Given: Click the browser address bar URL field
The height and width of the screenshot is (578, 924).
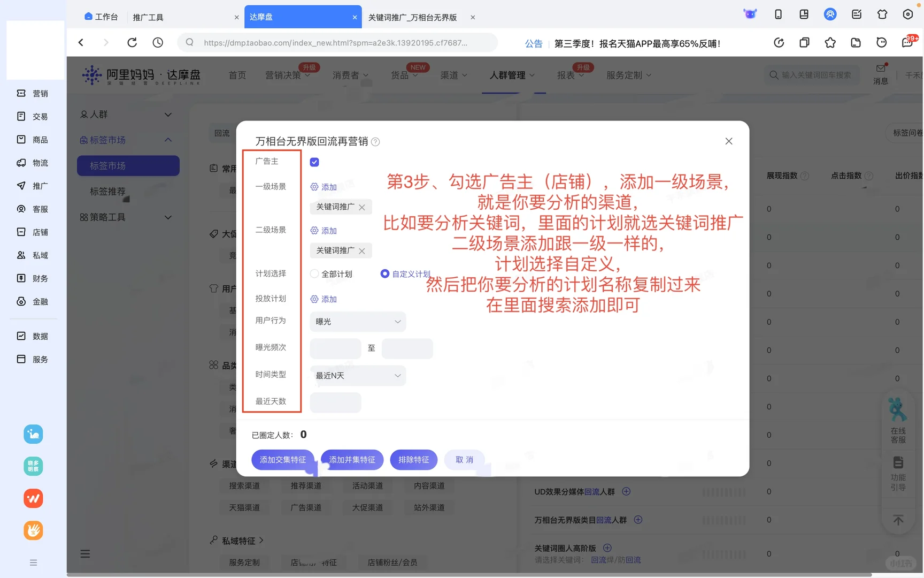Looking at the screenshot, I should click(x=342, y=42).
